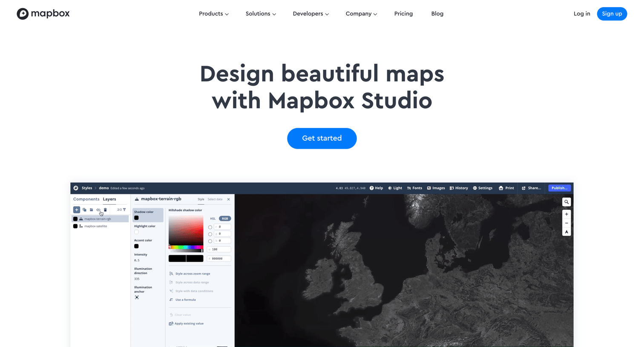Click Share in the Studio toolbar
644x347 pixels.
click(x=531, y=188)
